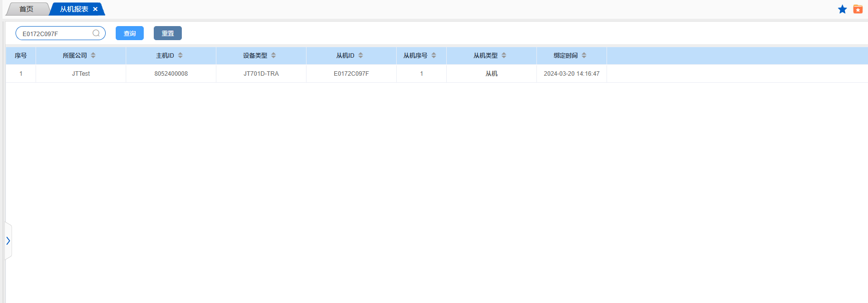Expand the collapsed left sidebar panel
Viewport: 868px width, 303px height.
tap(8, 241)
